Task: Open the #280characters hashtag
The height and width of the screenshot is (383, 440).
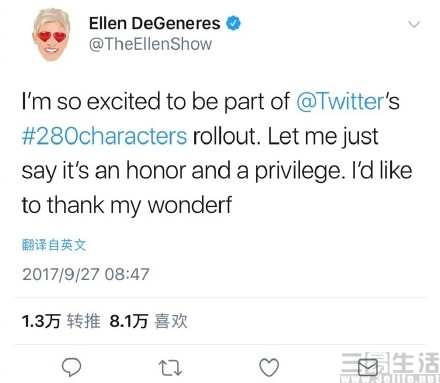Action: (104, 136)
